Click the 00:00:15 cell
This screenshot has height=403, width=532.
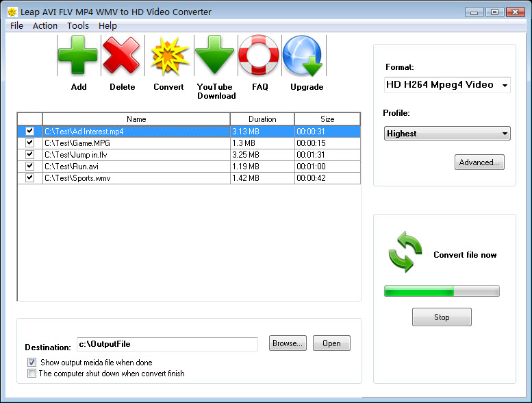(327, 143)
